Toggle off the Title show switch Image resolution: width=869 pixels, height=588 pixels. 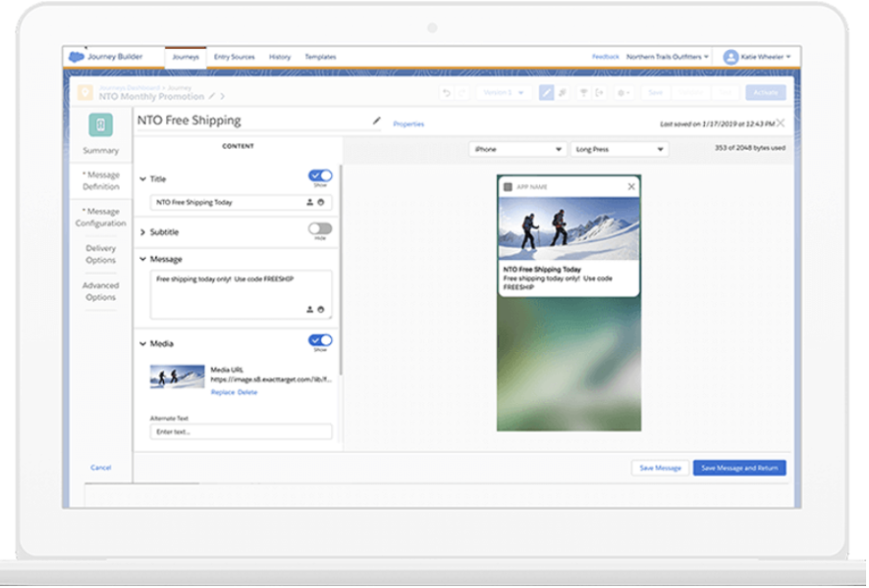pyautogui.click(x=320, y=176)
